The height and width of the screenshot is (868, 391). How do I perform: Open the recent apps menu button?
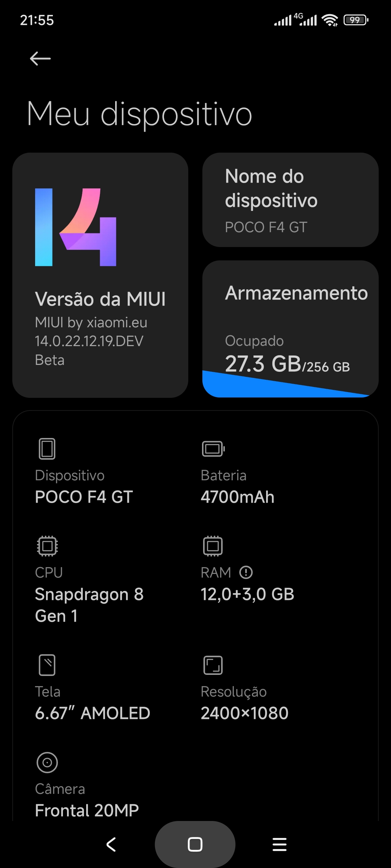tap(279, 844)
